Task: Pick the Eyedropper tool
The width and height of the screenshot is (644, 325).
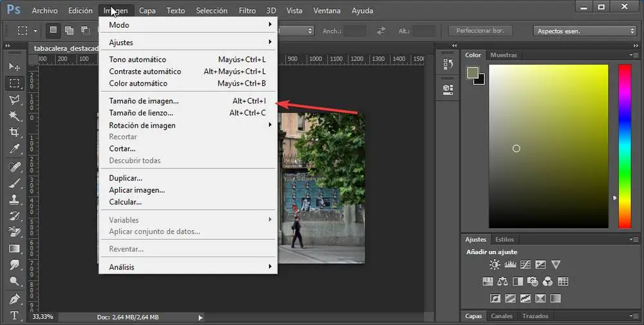Action: tap(14, 150)
